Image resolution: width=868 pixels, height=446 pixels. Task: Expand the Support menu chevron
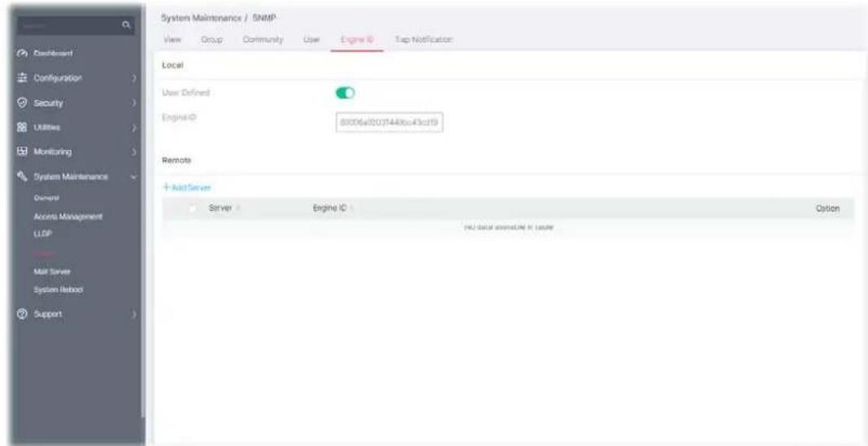click(133, 314)
